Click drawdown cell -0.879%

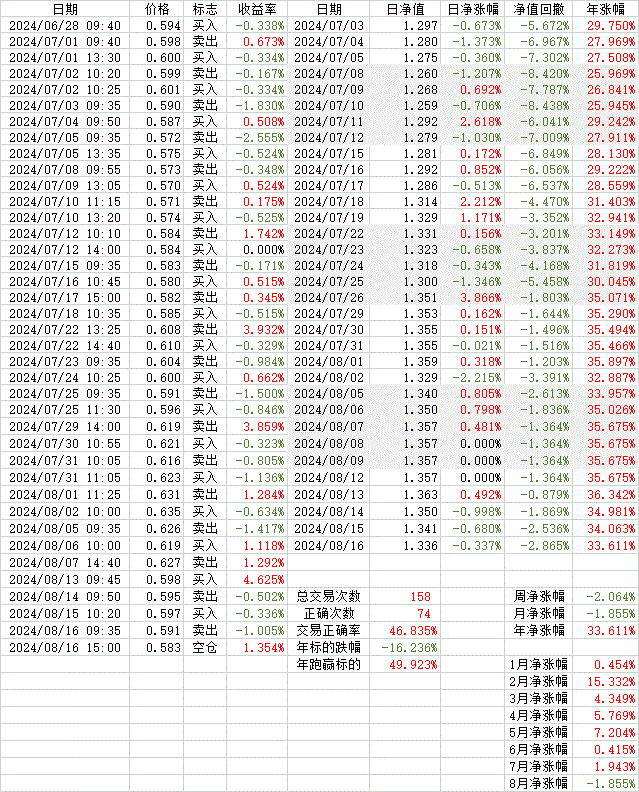545,494
